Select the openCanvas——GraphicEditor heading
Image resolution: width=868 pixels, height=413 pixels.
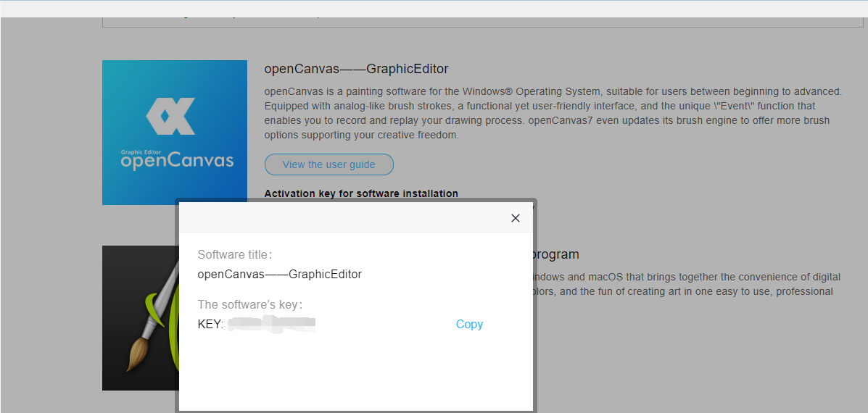(x=357, y=69)
